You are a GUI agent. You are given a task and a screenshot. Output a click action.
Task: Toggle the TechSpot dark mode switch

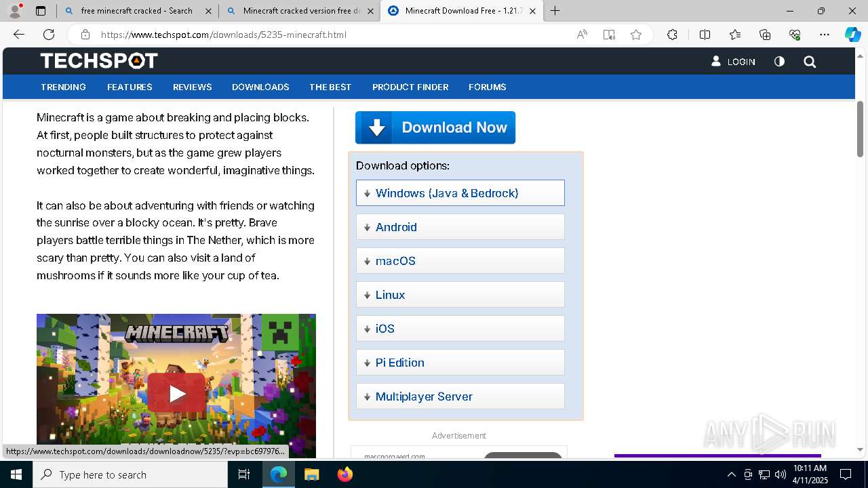point(779,62)
